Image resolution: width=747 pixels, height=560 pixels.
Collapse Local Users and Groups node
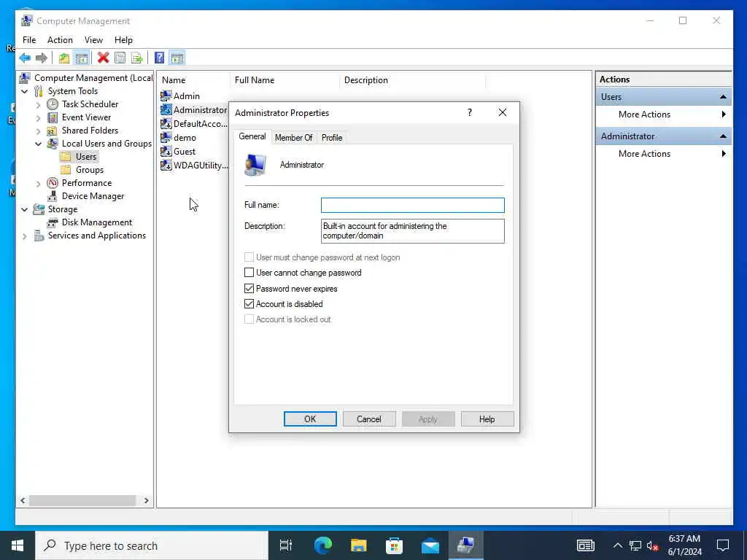pos(38,144)
